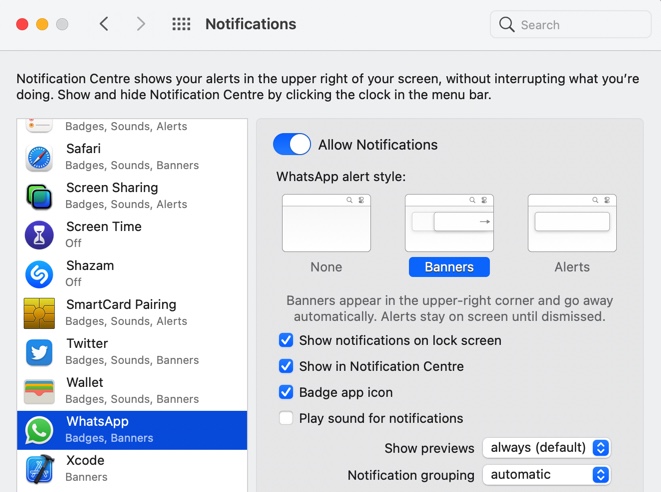The height and width of the screenshot is (492, 661).
Task: Click the red close window button
Action: click(22, 24)
